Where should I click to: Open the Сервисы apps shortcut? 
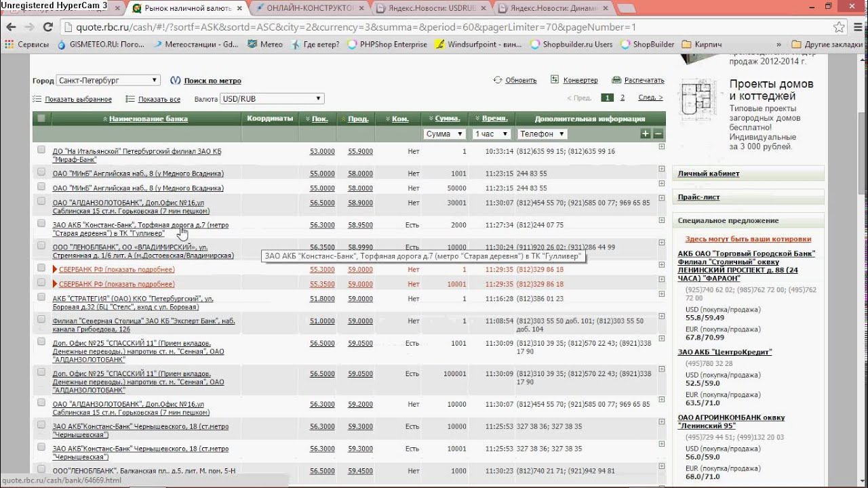tap(27, 44)
